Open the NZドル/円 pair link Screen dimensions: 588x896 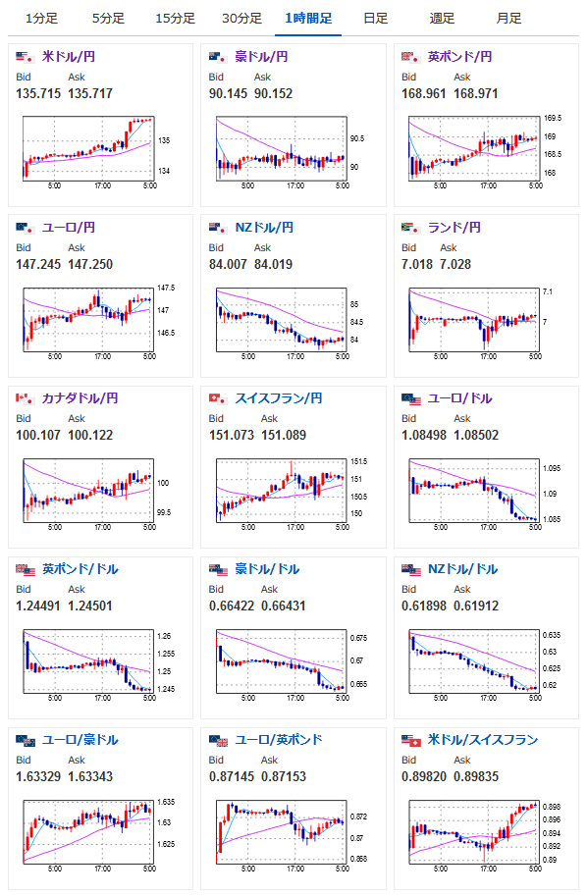coord(264,228)
